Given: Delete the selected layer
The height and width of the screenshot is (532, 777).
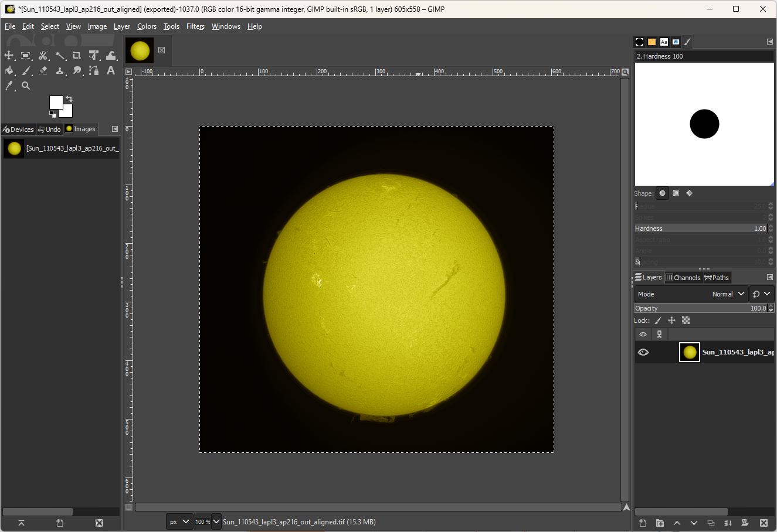Looking at the screenshot, I should (x=763, y=523).
